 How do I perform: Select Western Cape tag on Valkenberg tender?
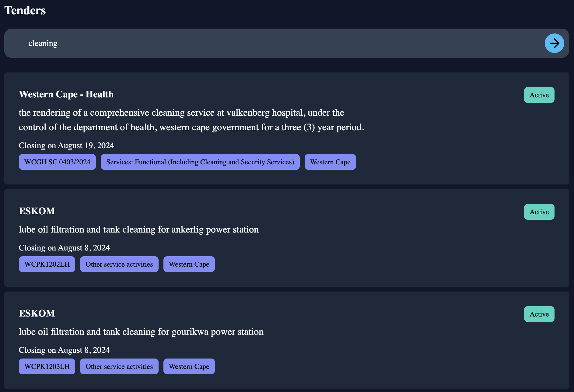[330, 162]
